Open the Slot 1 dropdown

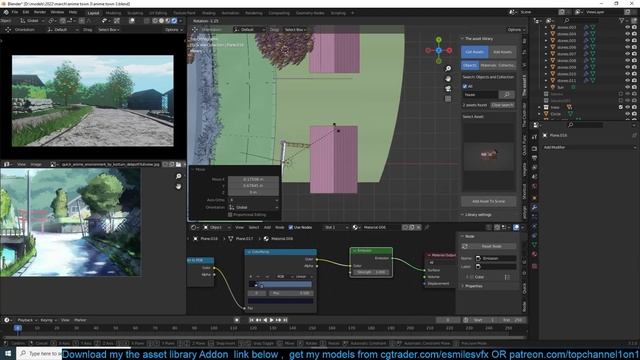pos(336,227)
